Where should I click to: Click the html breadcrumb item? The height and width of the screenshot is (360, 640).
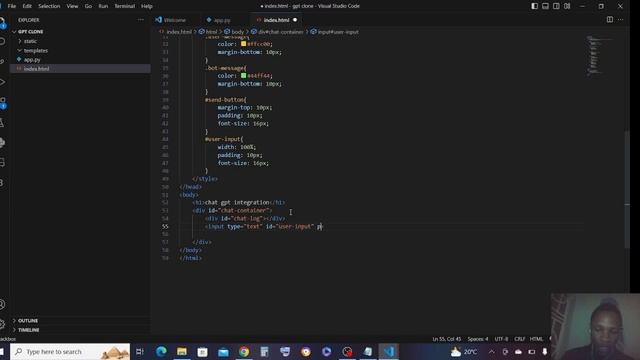click(x=212, y=32)
